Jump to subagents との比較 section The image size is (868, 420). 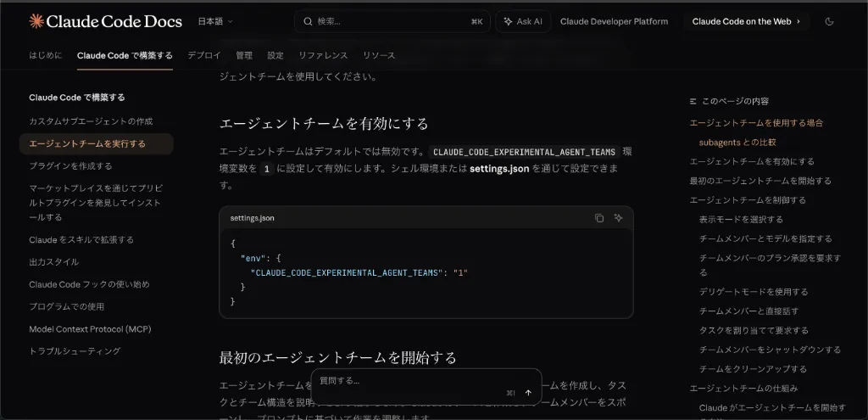(737, 143)
